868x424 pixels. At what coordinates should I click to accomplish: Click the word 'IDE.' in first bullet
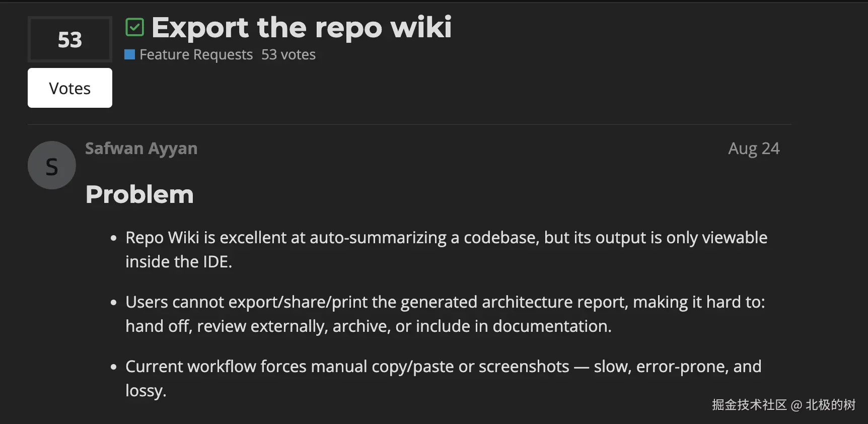pyautogui.click(x=217, y=262)
